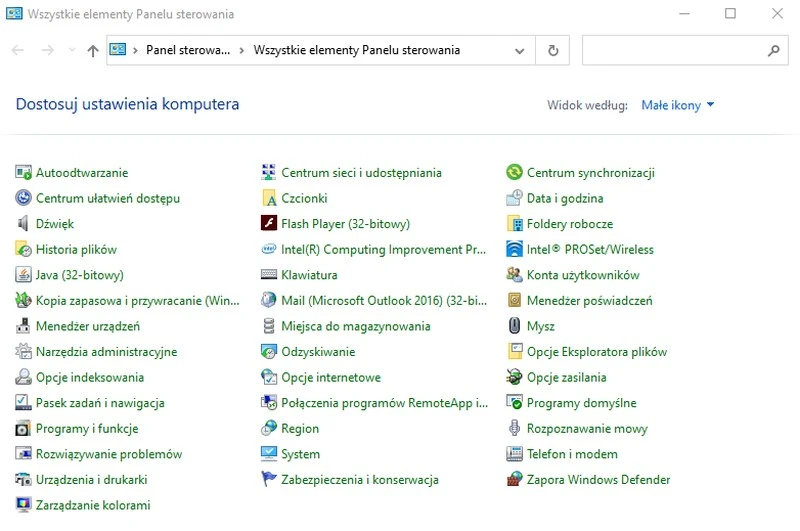Open the Autoodtwarzanie icon

tap(23, 172)
